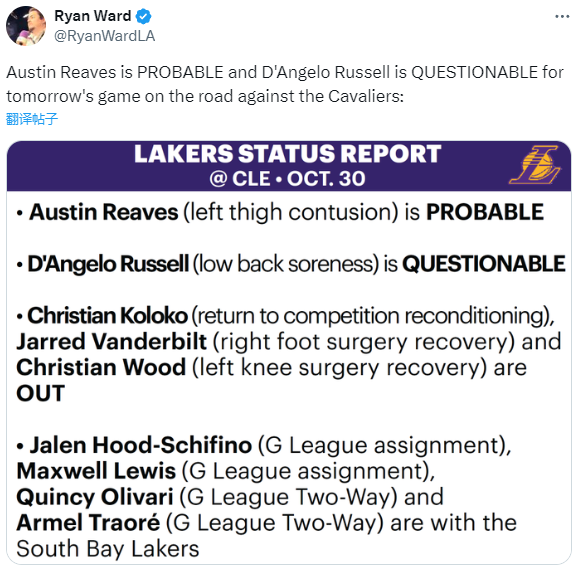This screenshot has height=568, width=587.
Task: Click the translate post link
Action: click(32, 119)
